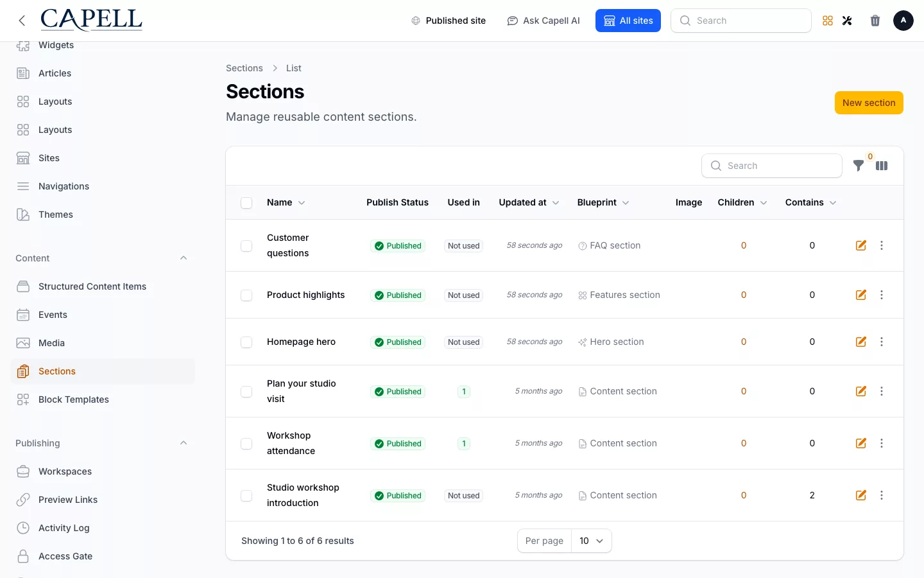Edit the Homepage hero section

pyautogui.click(x=861, y=342)
